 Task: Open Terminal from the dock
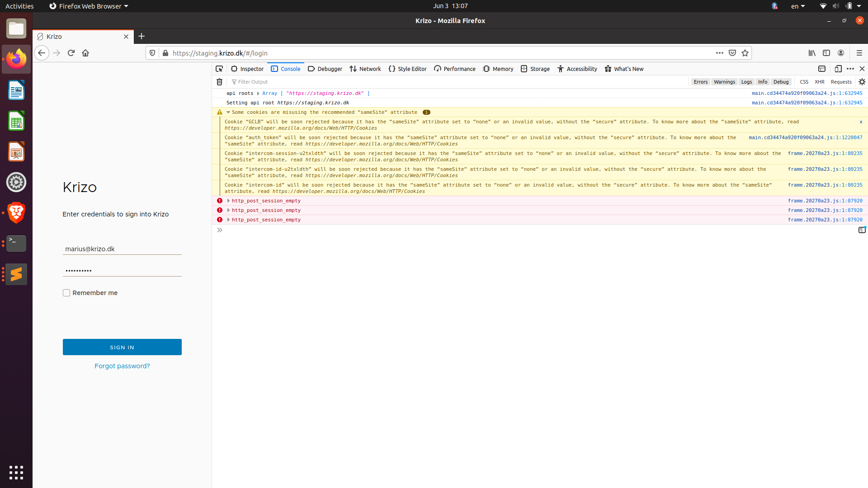click(16, 244)
